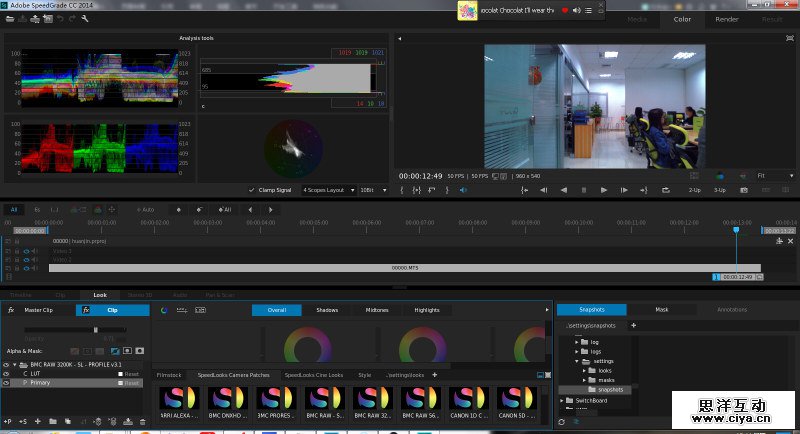Viewport: 800px width, 434px height.
Task: Click the color wheels view icon
Action: coord(164,310)
